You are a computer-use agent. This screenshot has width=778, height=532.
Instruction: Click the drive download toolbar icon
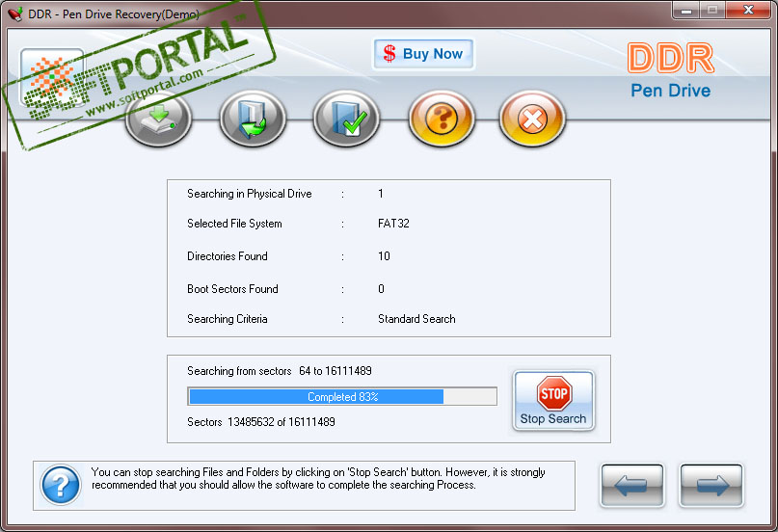[x=158, y=119]
